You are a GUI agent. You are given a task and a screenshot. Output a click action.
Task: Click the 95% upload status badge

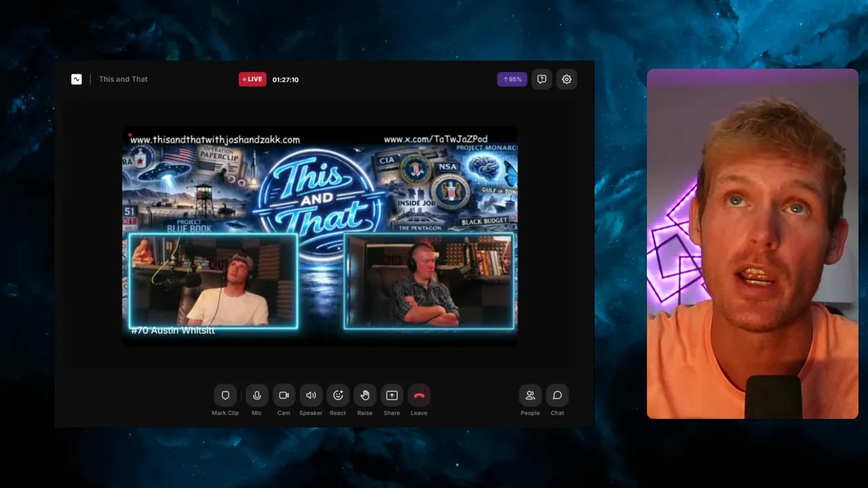pyautogui.click(x=512, y=79)
